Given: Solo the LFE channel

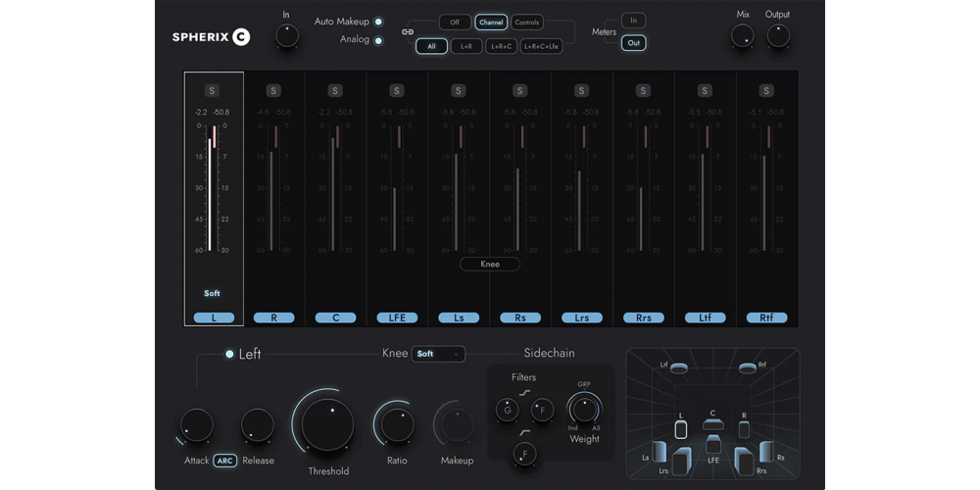Looking at the screenshot, I should [x=397, y=90].
